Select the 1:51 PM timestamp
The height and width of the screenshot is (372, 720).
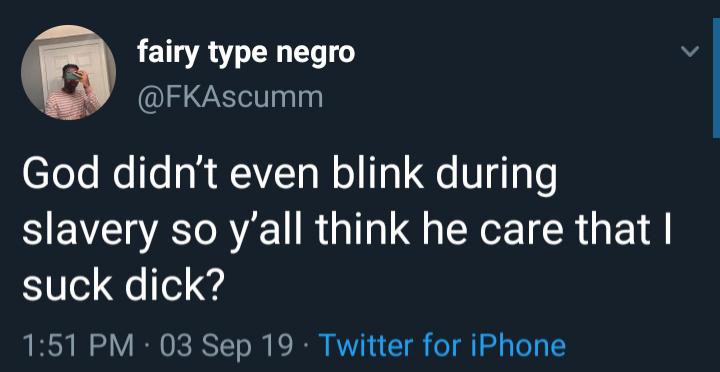pyautogui.click(x=79, y=346)
